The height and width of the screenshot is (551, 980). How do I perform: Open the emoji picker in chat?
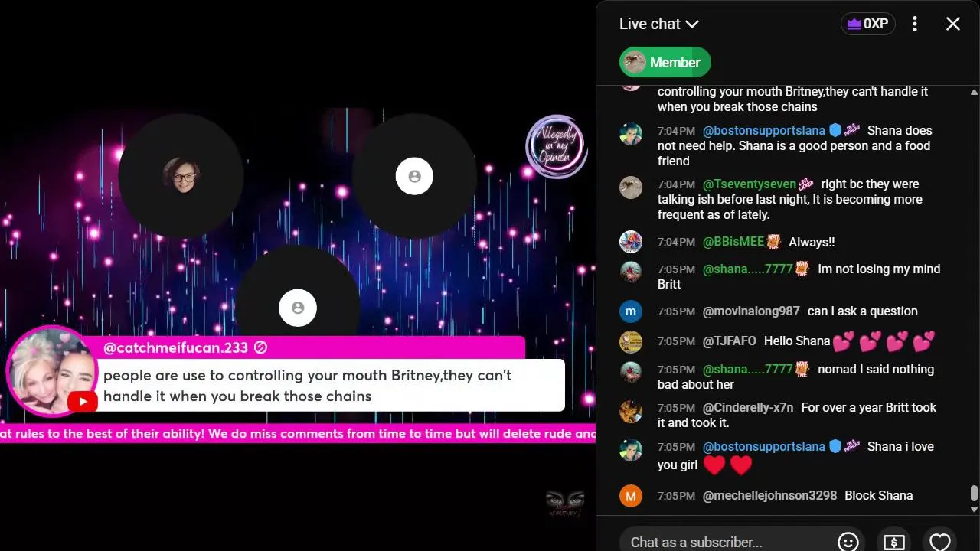pyautogui.click(x=848, y=542)
